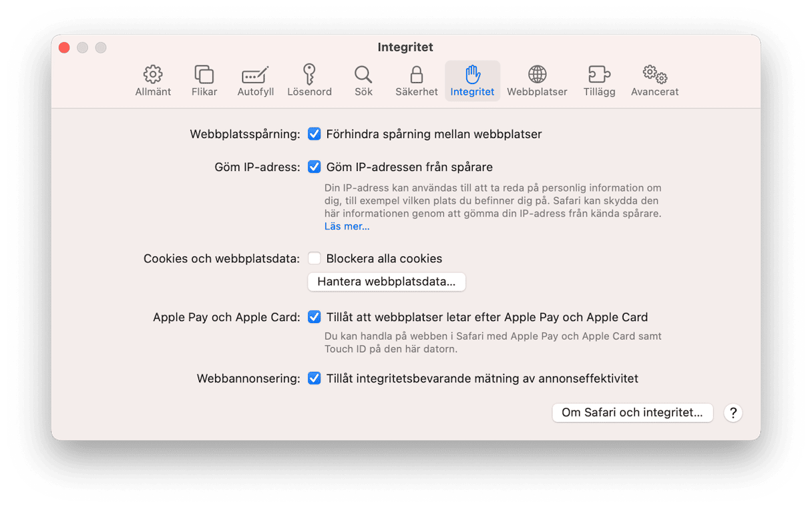Click the IP-adress description paragraph
The height and width of the screenshot is (508, 812).
pos(493,201)
